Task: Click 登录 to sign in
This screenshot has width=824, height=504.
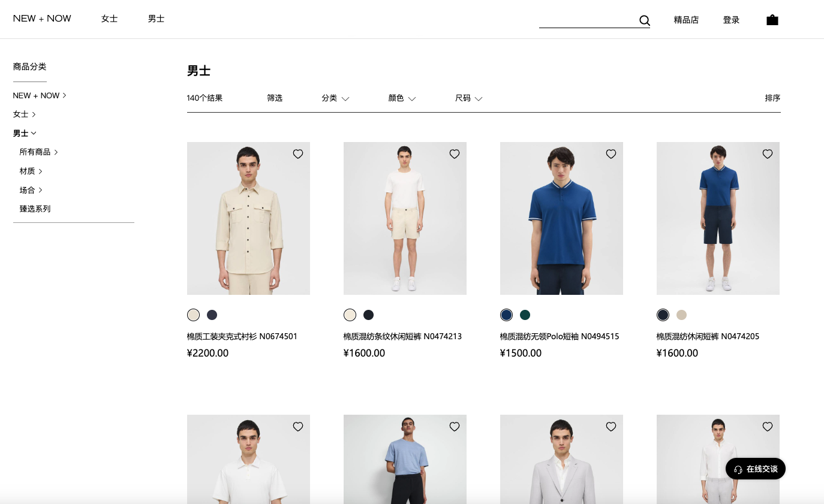Action: (731, 20)
